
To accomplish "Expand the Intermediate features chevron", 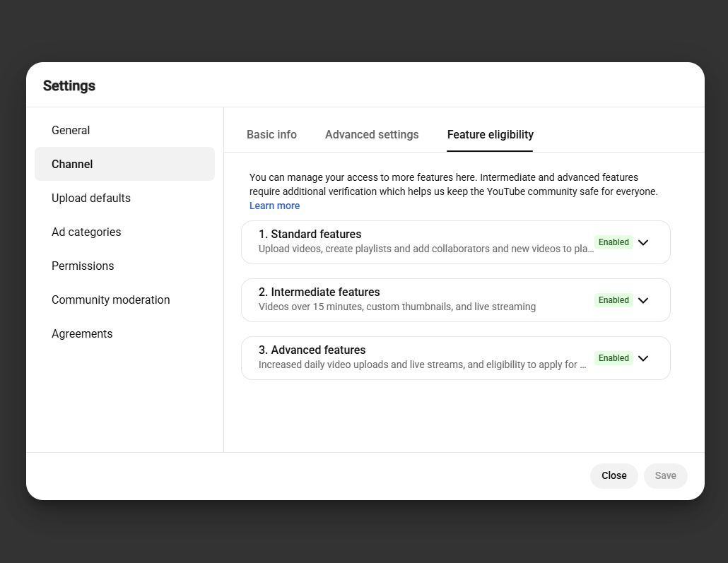I will point(643,300).
